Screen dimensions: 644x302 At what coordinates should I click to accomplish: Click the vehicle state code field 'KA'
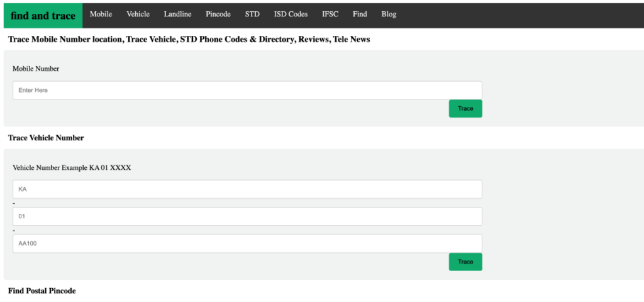[247, 189]
